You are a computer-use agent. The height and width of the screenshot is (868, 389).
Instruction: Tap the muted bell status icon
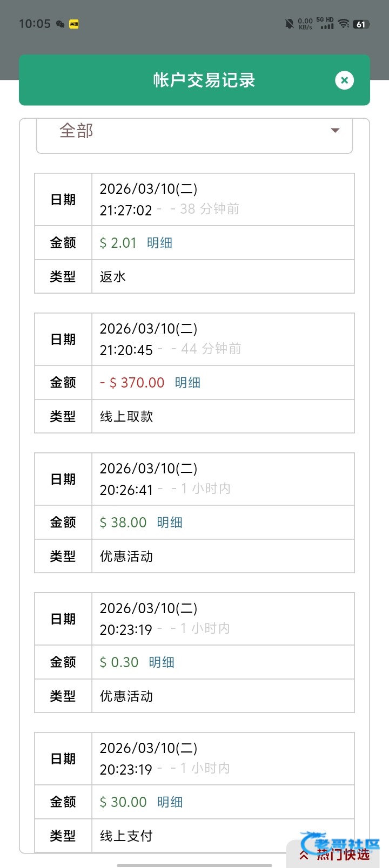click(290, 24)
